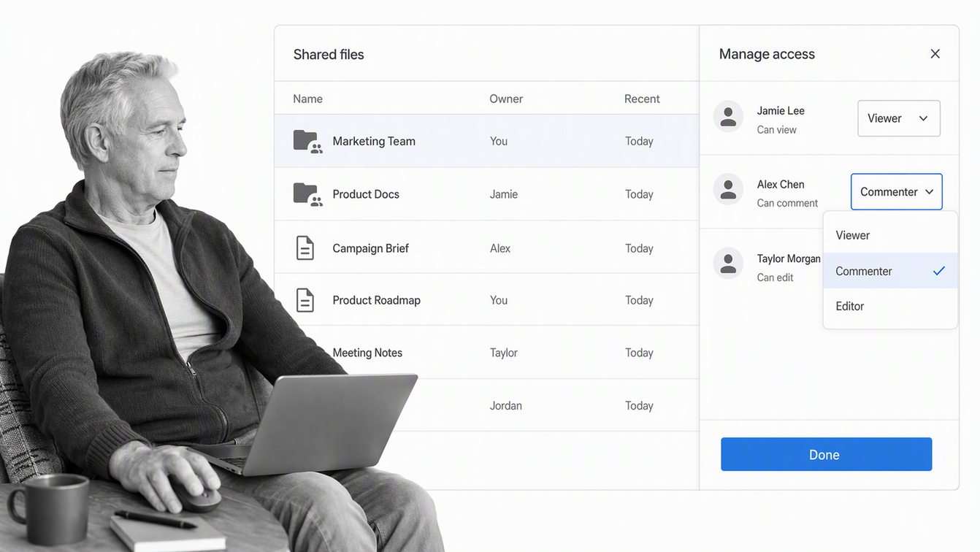Click the Alex owner cell
Screen dimensions: 980x552
point(500,248)
